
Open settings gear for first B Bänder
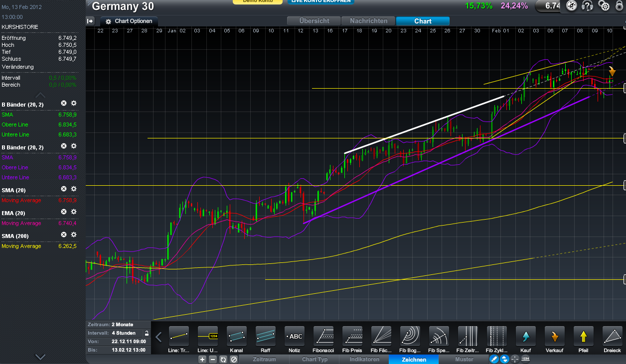click(74, 103)
